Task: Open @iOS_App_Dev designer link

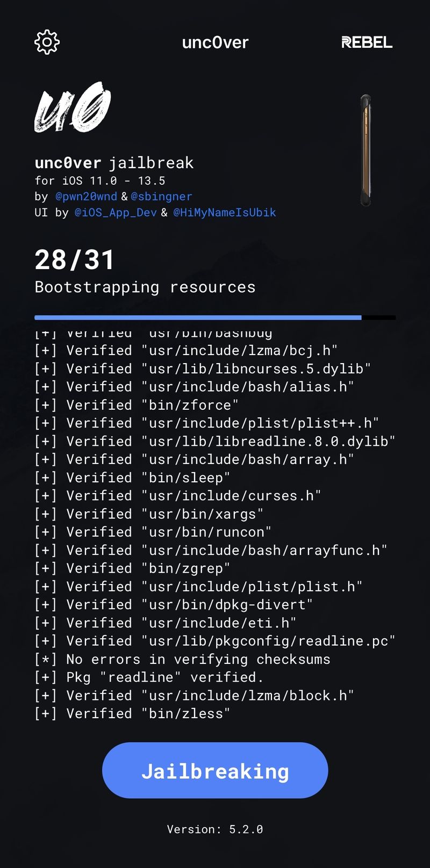Action: 116,213
